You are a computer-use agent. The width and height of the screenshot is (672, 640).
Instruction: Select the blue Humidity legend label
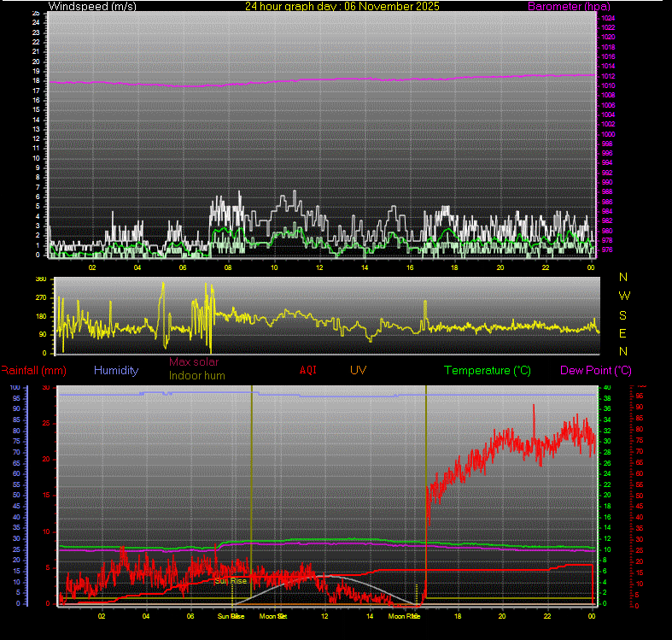click(117, 371)
